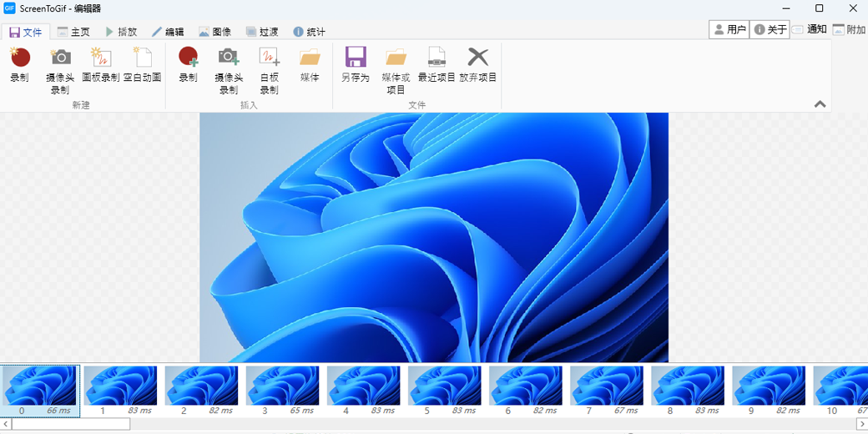Click the horizontal timeline scrollbar thumb

(71, 424)
